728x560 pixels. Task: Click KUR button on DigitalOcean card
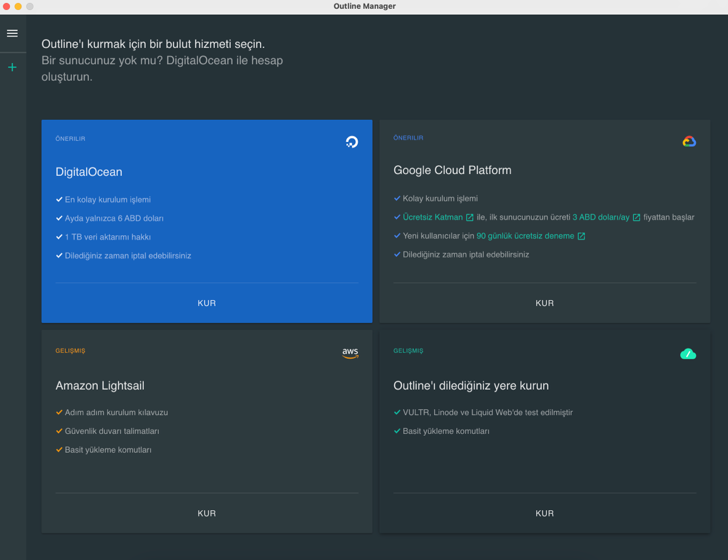[207, 303]
